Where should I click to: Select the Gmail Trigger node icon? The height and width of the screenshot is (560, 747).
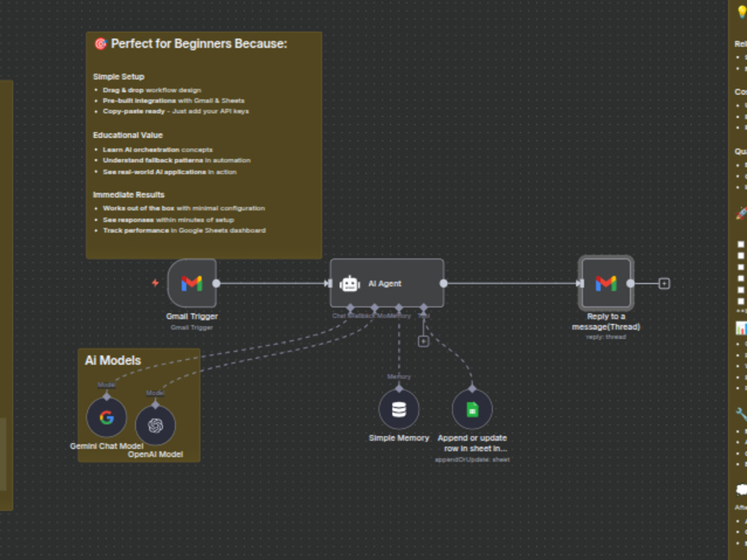192,283
